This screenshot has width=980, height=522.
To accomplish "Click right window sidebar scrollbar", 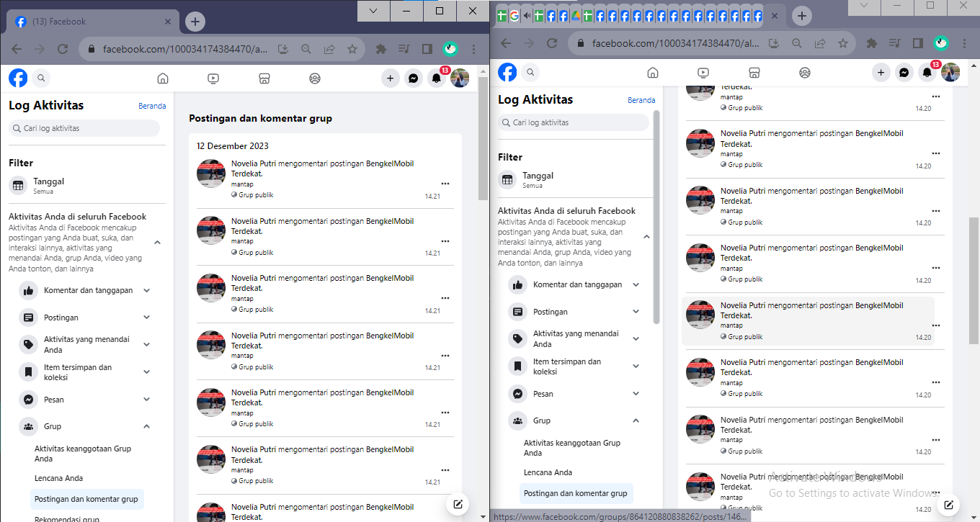I will coord(656,216).
